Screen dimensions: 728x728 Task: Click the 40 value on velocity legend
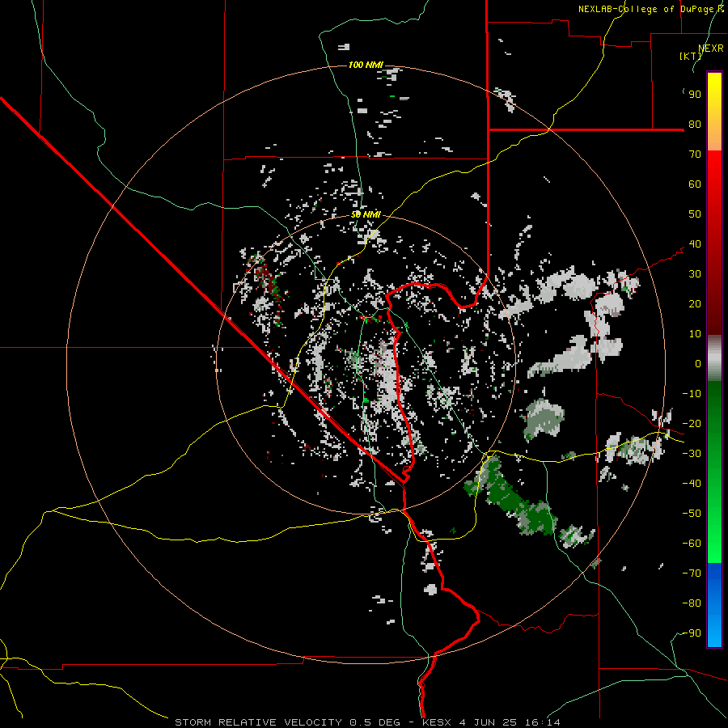tap(695, 244)
